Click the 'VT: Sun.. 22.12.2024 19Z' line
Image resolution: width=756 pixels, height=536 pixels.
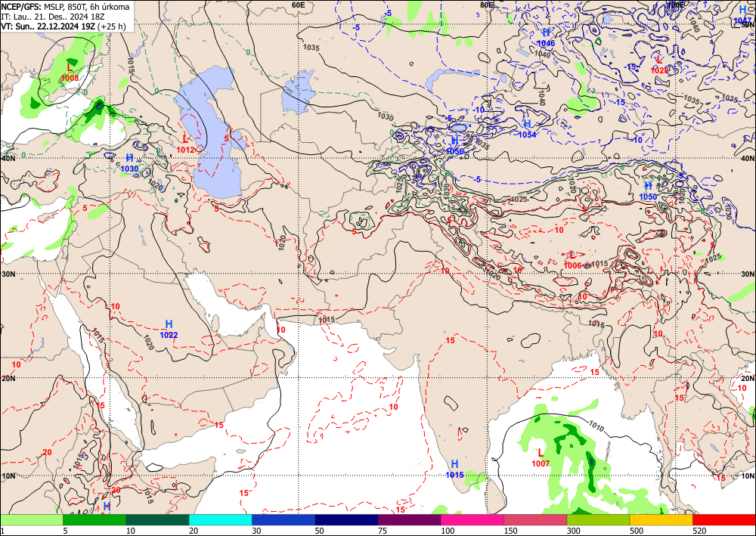tap(48, 26)
